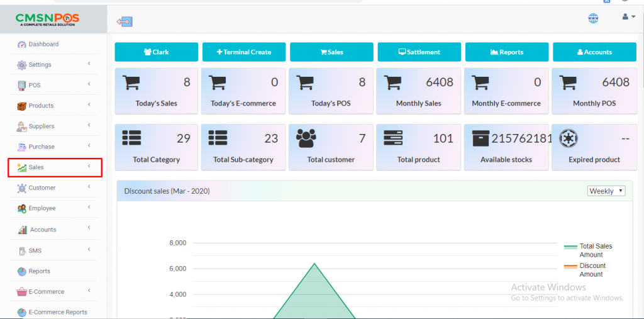
Task: Click the Purchase icon in sidebar
Action: click(x=22, y=147)
